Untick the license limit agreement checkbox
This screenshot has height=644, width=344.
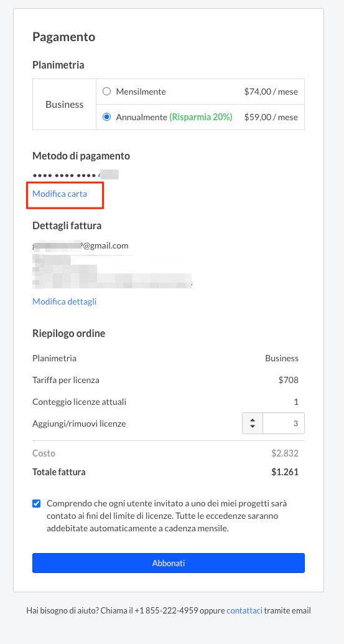click(37, 503)
